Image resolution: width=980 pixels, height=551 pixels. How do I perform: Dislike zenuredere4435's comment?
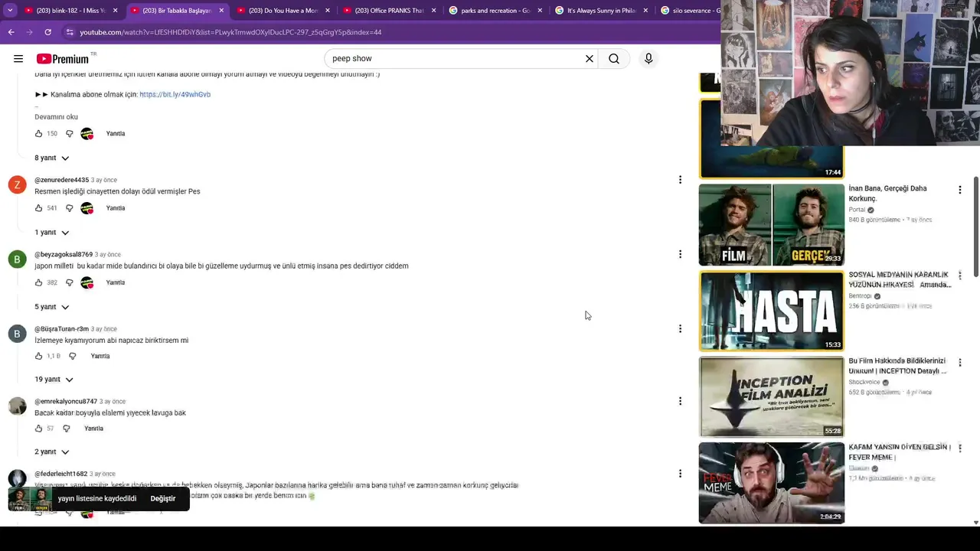tap(69, 208)
